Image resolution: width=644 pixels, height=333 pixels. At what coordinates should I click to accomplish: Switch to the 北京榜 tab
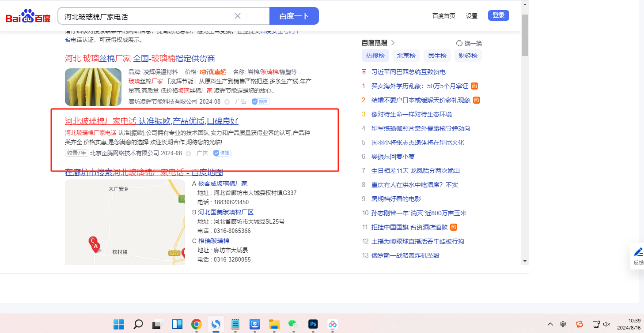pyautogui.click(x=406, y=56)
